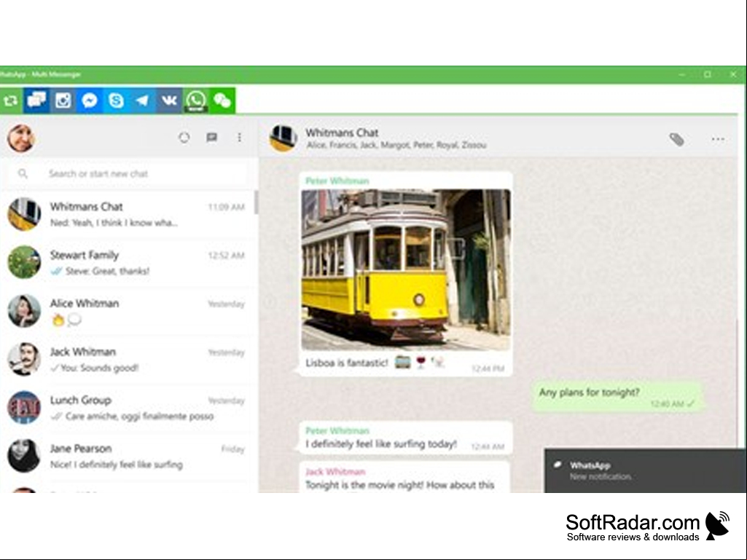Click Jane Pearson's profile picture

[24, 456]
